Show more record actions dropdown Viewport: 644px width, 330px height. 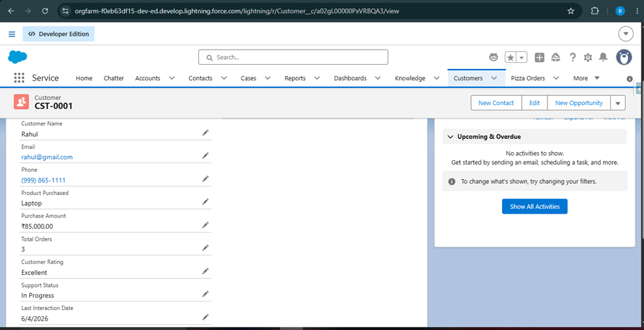[618, 103]
